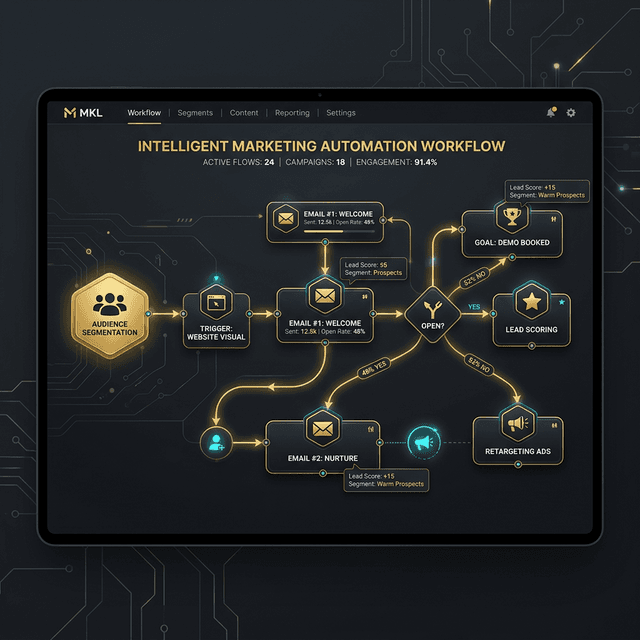Click the LEAD SCORING label
640x640 pixels.
[531, 329]
